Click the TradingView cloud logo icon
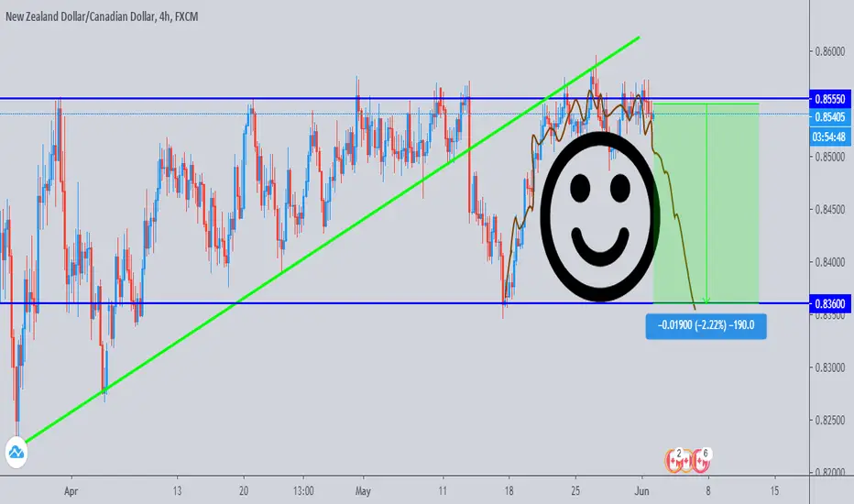Viewport: 854px width, 504px height. click(16, 453)
